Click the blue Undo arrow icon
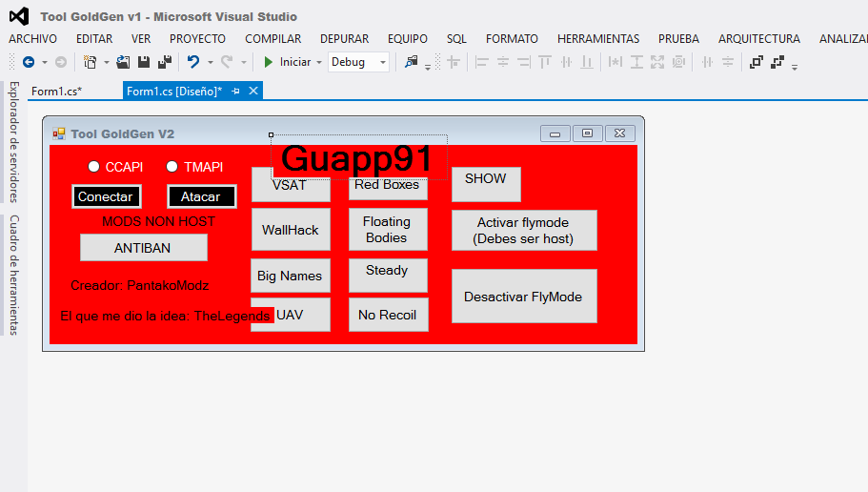The width and height of the screenshot is (868, 492). pyautogui.click(x=192, y=61)
